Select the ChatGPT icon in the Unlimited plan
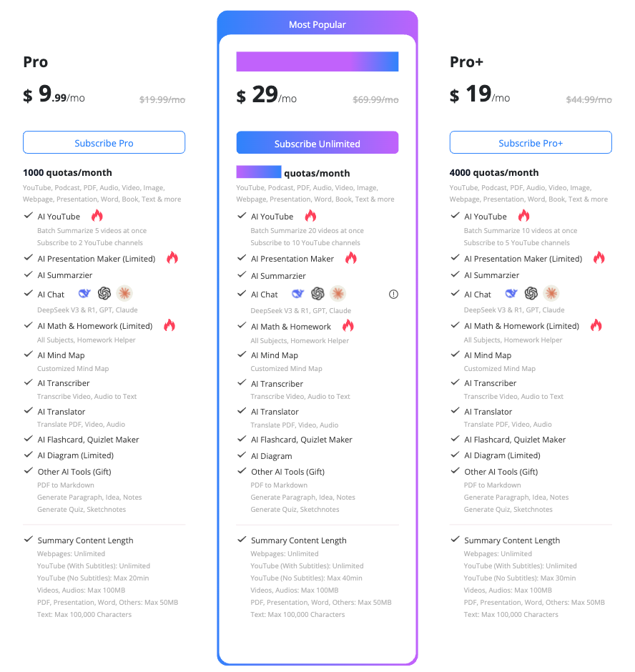This screenshot has height=672, width=635. pyautogui.click(x=318, y=294)
